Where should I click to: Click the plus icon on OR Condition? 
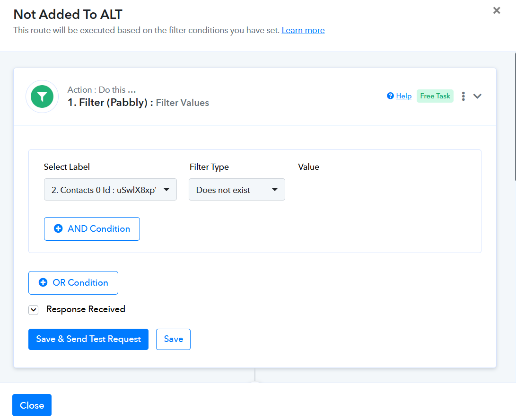tap(43, 282)
